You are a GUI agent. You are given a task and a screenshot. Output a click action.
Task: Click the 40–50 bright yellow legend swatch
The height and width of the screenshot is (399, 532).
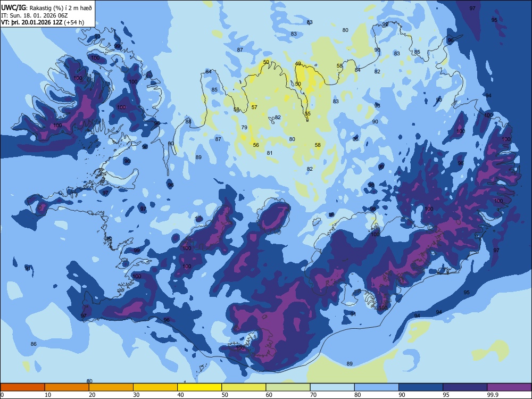point(199,387)
